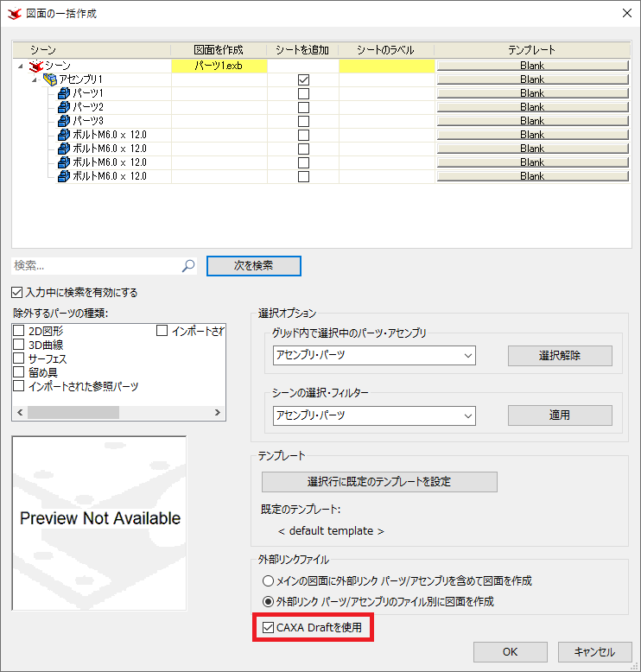
Task: Check sheet add box for パーツ2
Action: (x=303, y=107)
